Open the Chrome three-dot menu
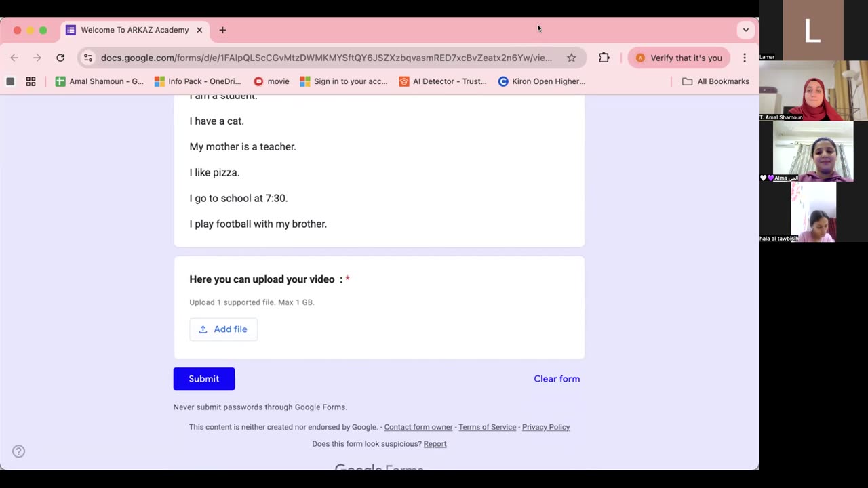 (x=745, y=58)
